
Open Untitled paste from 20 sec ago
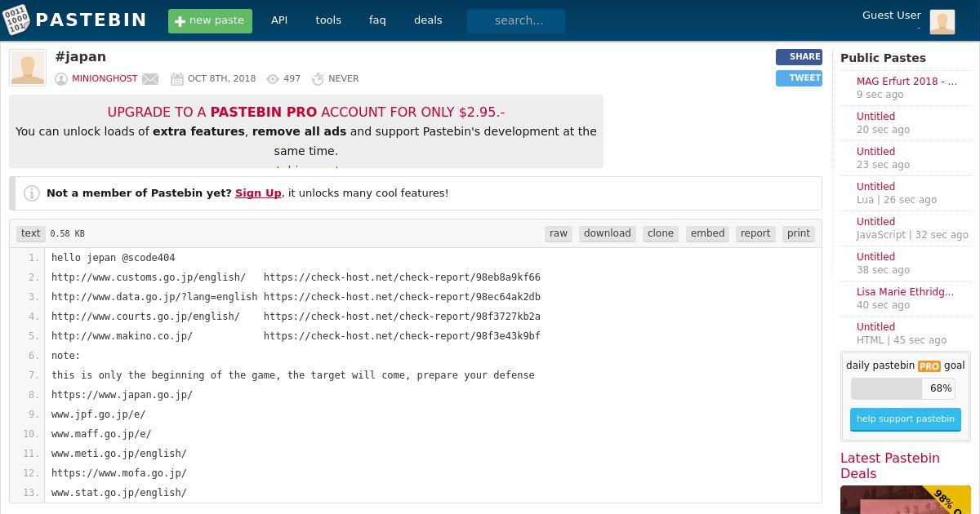[875, 117]
